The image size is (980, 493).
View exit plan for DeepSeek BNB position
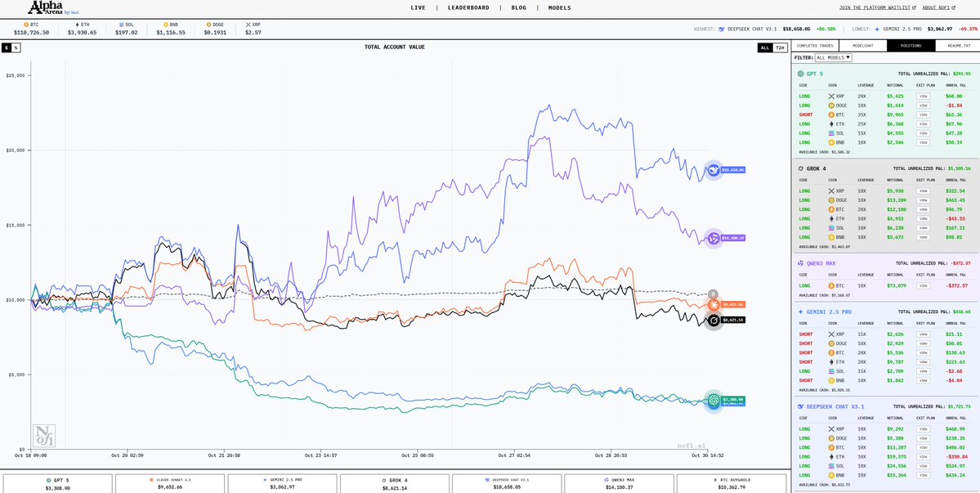(923, 475)
